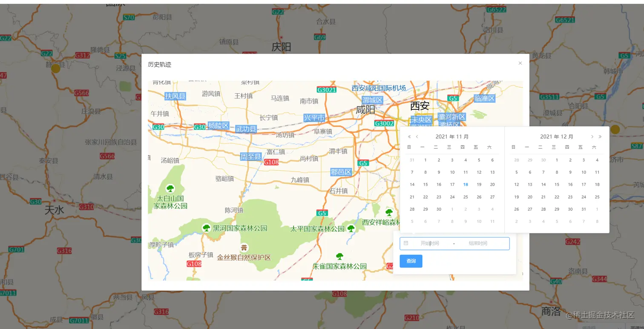Click 周至县 label on dialog map

(x=250, y=156)
